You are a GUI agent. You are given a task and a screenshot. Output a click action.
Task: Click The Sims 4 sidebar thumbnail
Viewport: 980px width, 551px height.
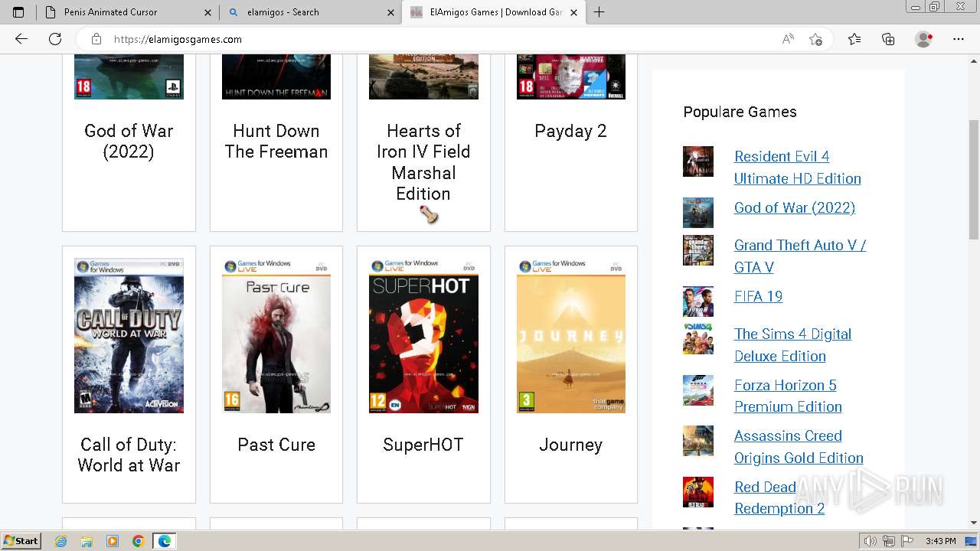coord(698,339)
